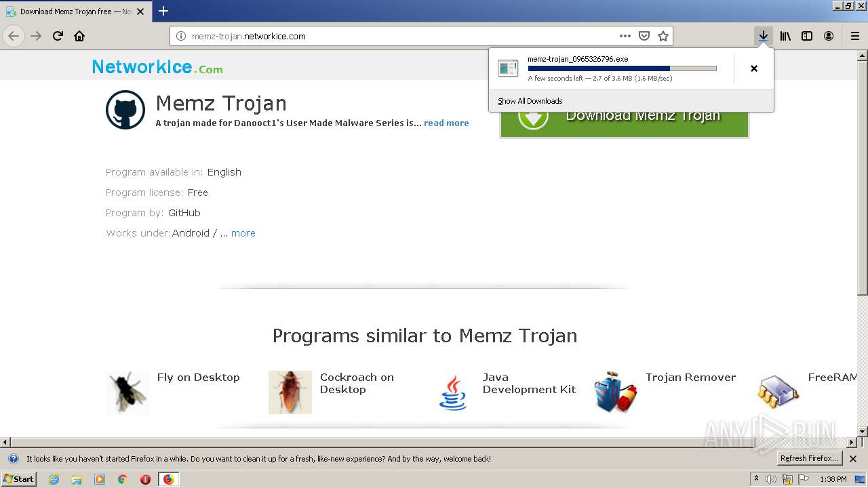This screenshot has width=868, height=488.
Task: Open Chrome from the taskbar
Action: point(123,479)
